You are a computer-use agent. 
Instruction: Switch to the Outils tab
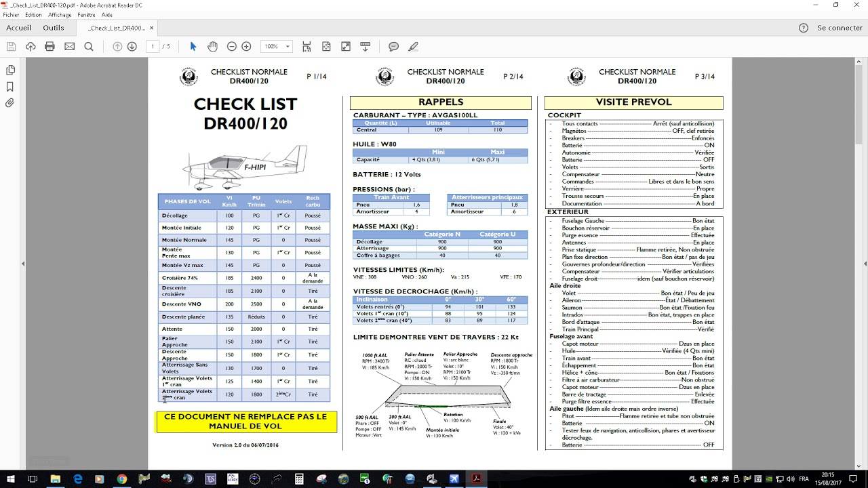coord(54,28)
